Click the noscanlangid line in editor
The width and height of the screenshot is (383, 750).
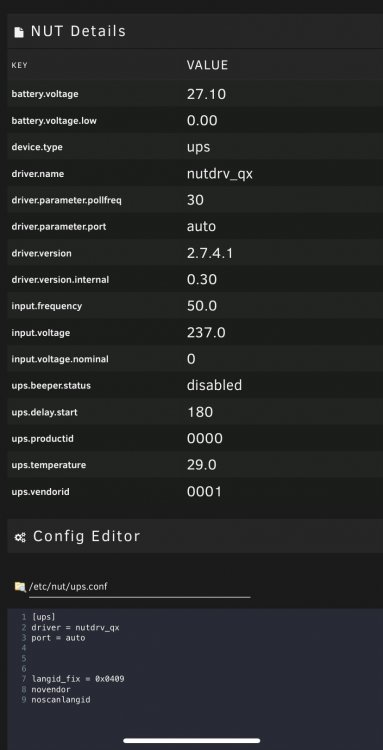(x=61, y=700)
